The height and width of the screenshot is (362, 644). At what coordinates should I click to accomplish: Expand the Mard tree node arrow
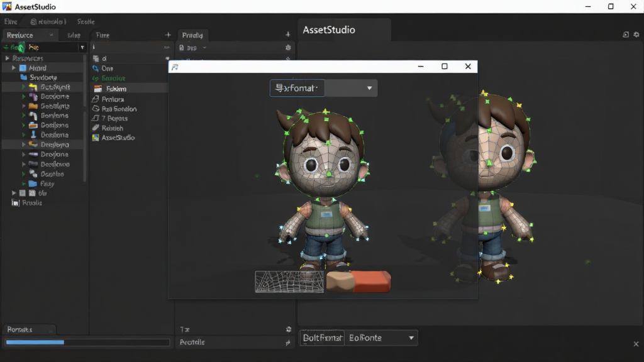(14, 68)
